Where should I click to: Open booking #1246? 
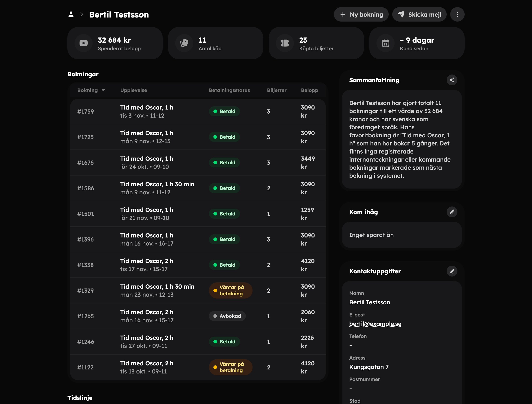[x=198, y=342]
